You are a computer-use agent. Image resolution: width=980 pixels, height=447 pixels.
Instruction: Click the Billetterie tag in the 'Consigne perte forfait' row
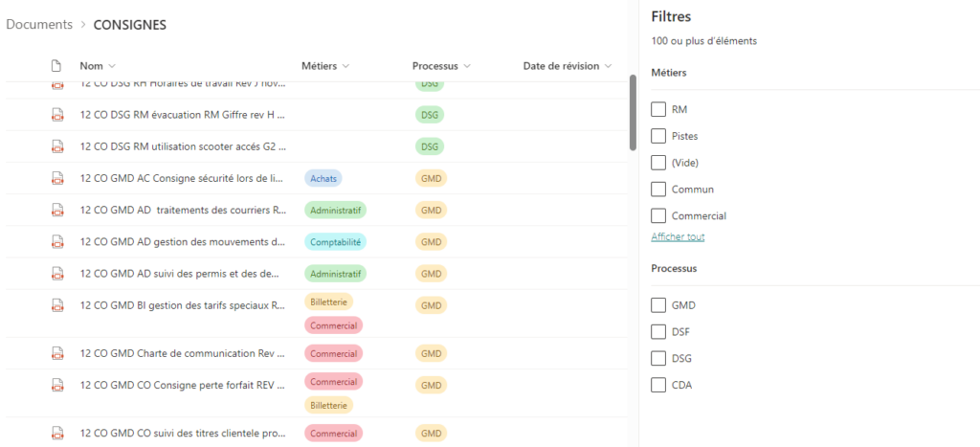[329, 405]
